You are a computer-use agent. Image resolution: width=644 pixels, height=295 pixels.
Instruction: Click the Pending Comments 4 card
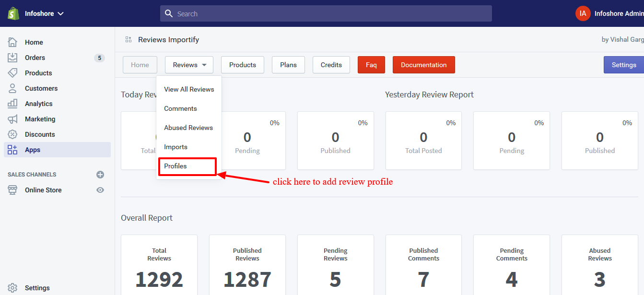512,265
